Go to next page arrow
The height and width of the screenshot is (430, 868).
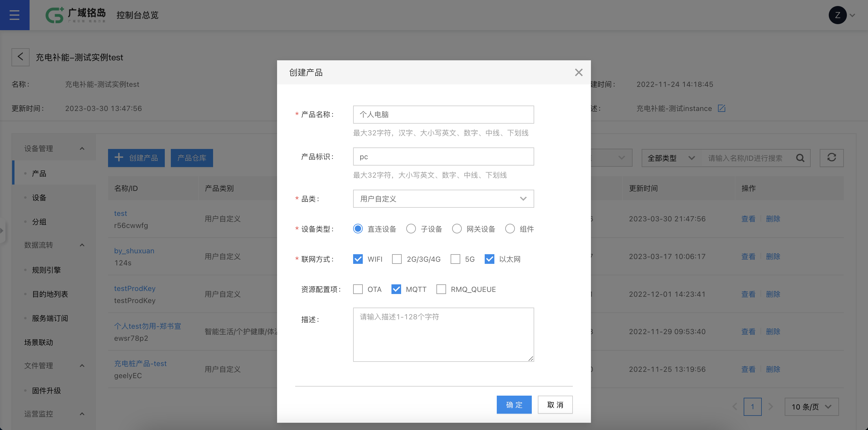770,406
